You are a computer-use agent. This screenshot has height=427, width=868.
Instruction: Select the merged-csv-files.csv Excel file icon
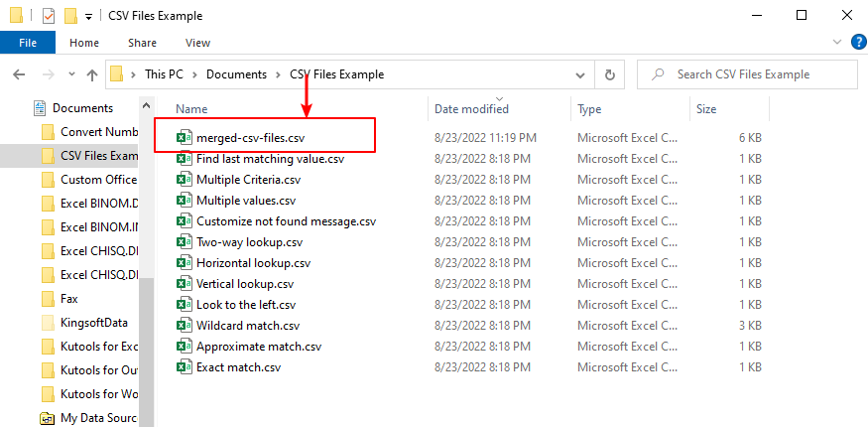tap(184, 137)
